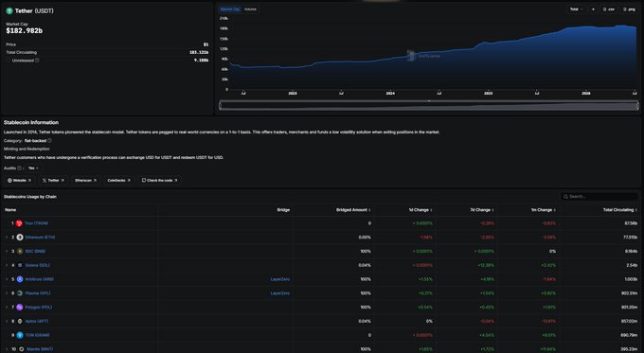This screenshot has height=353, width=644.
Task: Open the TON chain link
Action: pos(37,335)
